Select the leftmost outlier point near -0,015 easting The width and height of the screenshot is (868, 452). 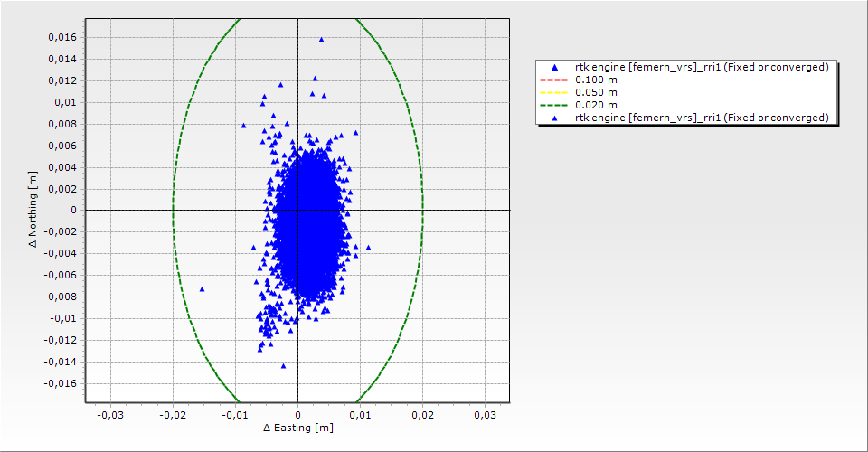click(x=202, y=289)
